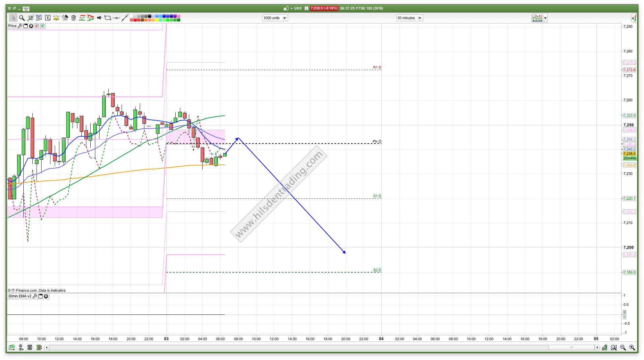Click the Price panel wrench settings icon
The image size is (644, 360).
tap(20, 26)
